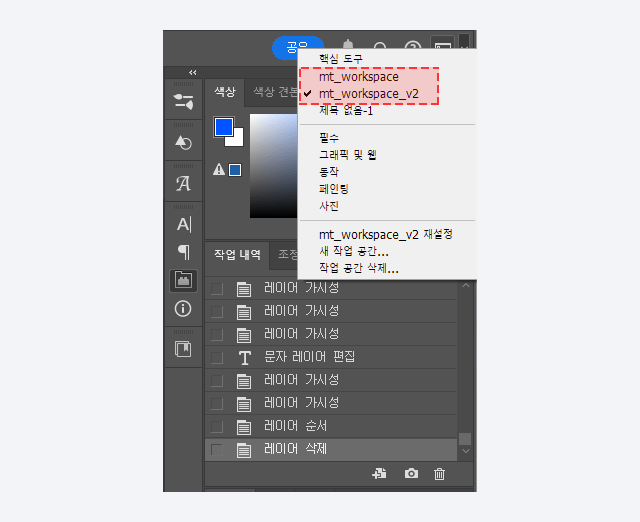Viewport: 640px width, 522px height.
Task: Select the 레이어 순서 history state
Action: [331, 426]
